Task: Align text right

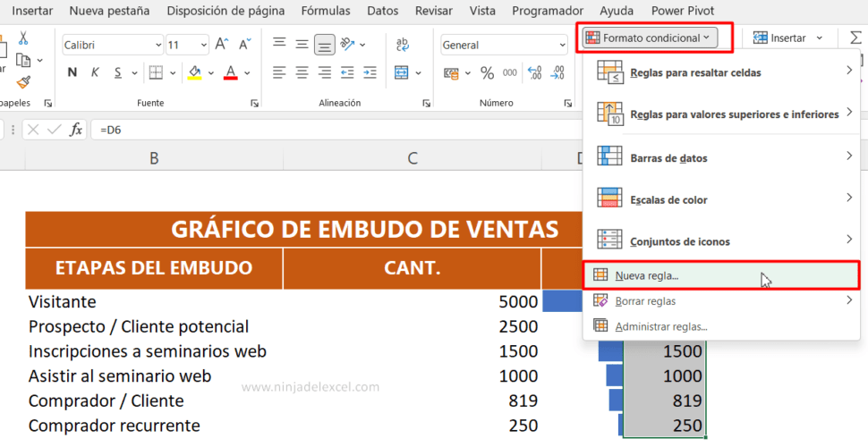Action: click(x=325, y=72)
